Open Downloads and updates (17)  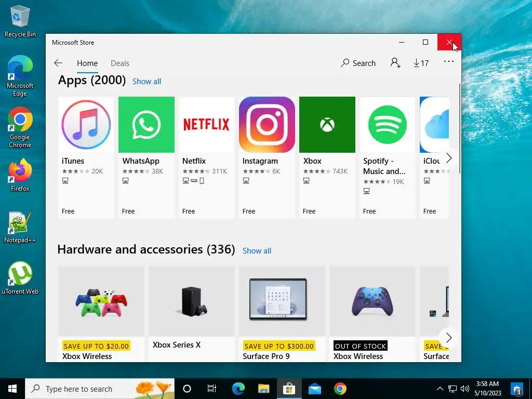tap(421, 63)
